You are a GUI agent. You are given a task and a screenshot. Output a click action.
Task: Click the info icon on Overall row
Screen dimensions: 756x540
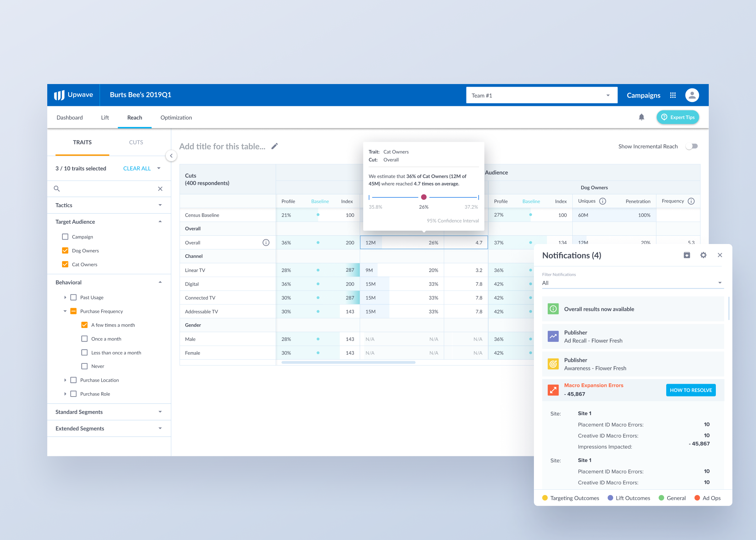(x=266, y=243)
